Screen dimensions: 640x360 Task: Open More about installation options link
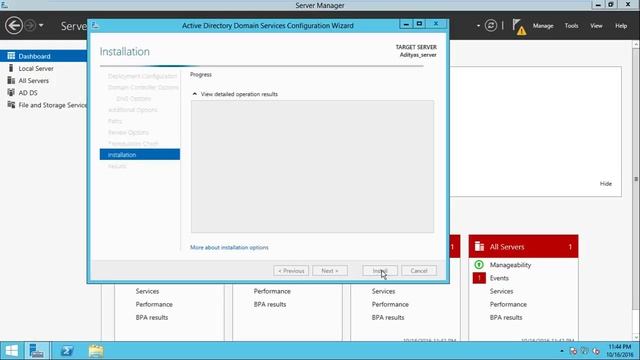[x=229, y=247]
